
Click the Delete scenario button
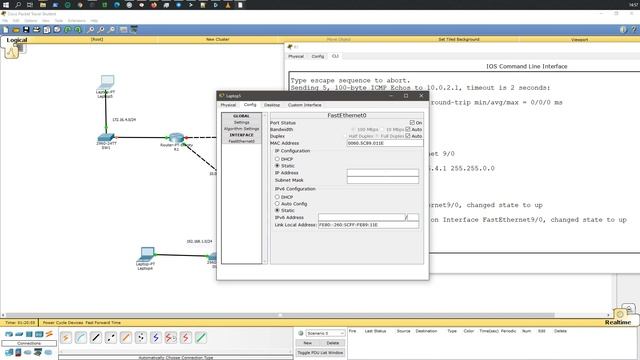pyautogui.click(x=333, y=343)
